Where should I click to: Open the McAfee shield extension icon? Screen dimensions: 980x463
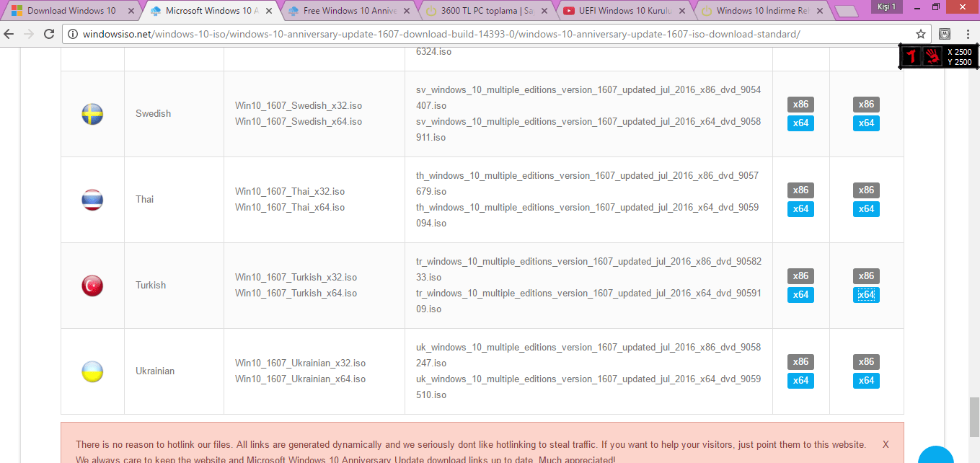(x=945, y=34)
